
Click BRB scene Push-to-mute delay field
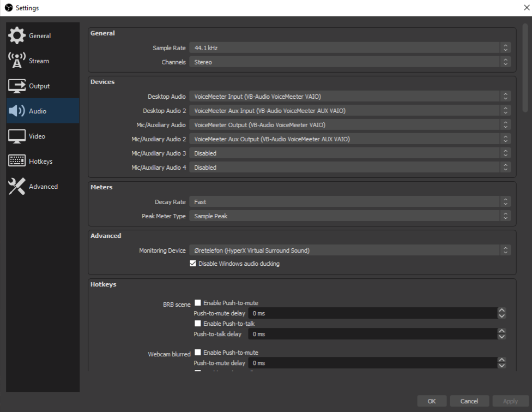(x=372, y=313)
